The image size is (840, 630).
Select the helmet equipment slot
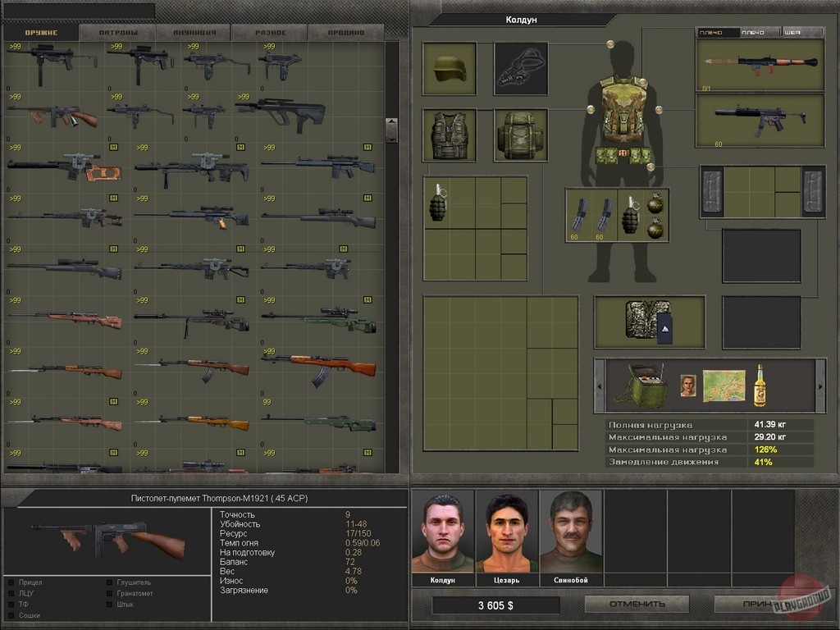pyautogui.click(x=449, y=69)
